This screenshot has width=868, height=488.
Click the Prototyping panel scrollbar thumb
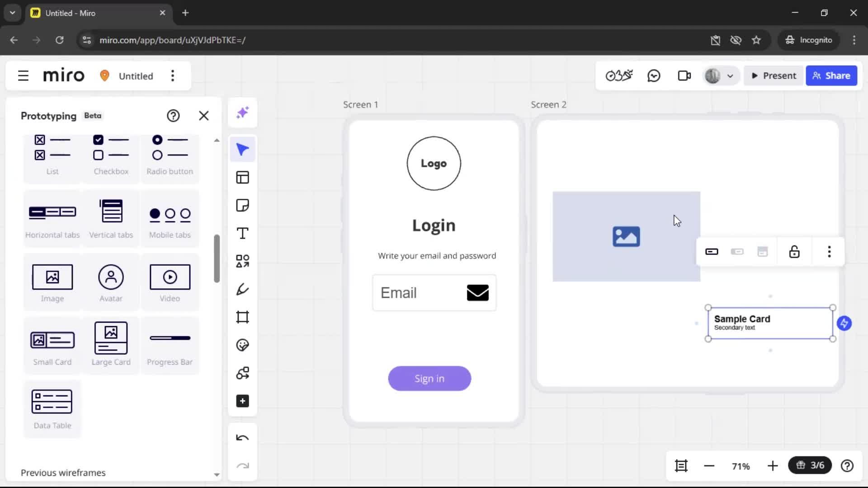(217, 258)
